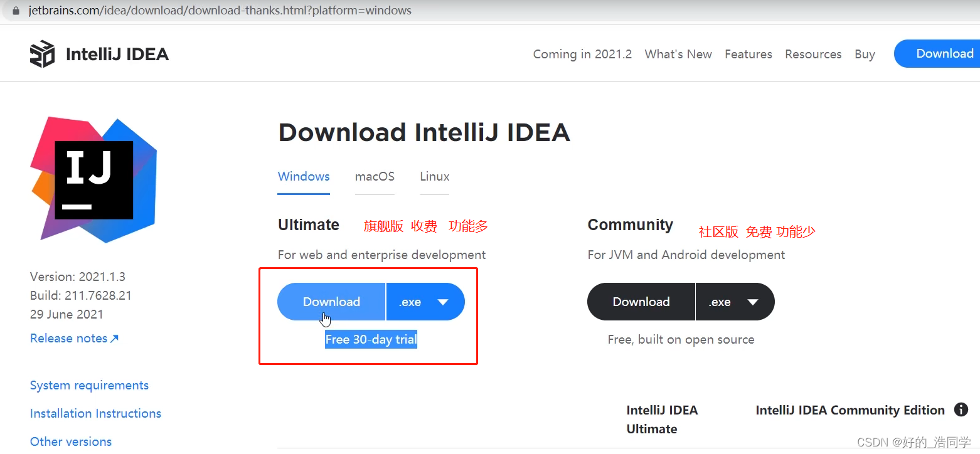This screenshot has height=454, width=980.
Task: Click For JVM and Android development text
Action: [686, 255]
